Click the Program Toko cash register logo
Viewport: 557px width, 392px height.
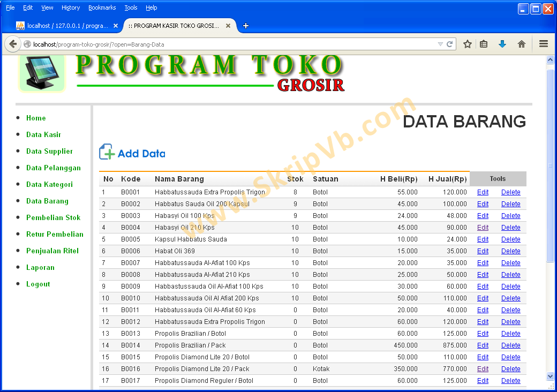point(41,74)
